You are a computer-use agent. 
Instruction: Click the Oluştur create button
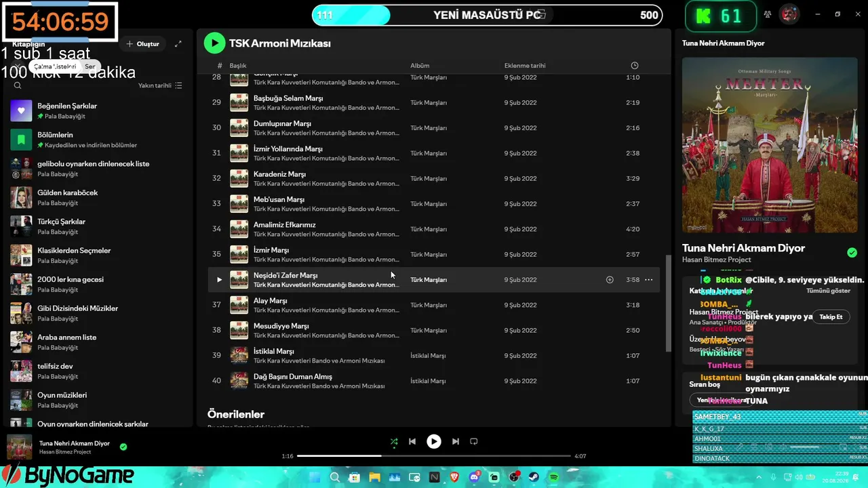142,44
